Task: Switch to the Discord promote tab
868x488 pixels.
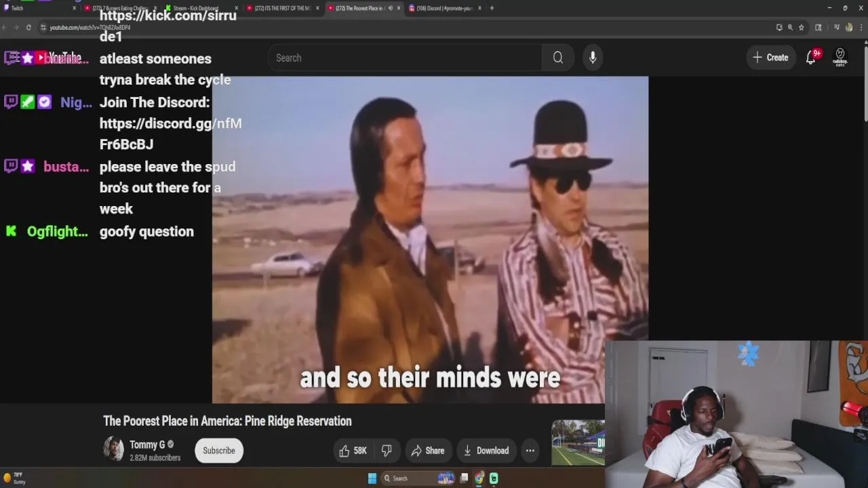Action: click(x=445, y=8)
